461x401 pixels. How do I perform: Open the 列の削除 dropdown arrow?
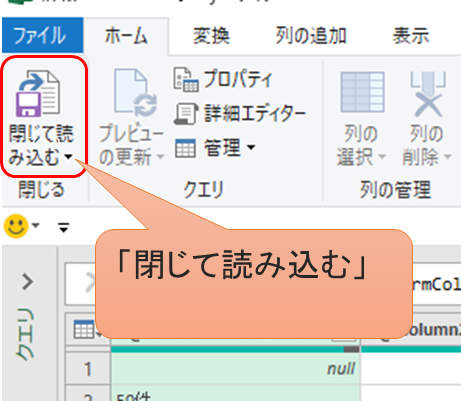tap(447, 156)
